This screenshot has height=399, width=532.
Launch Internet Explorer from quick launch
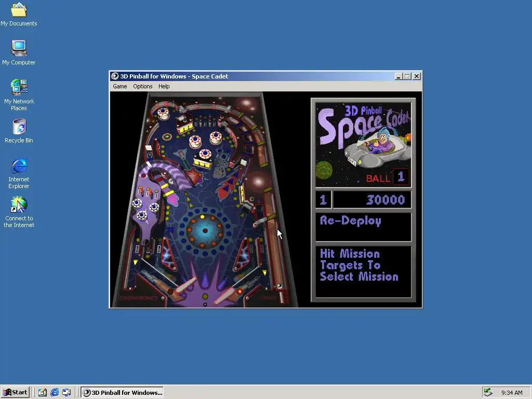tap(55, 393)
